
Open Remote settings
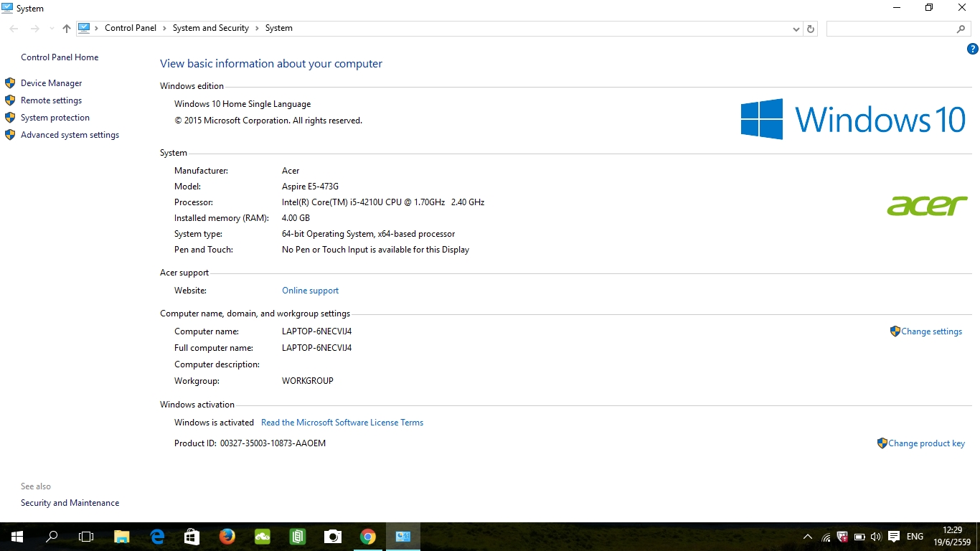click(52, 100)
